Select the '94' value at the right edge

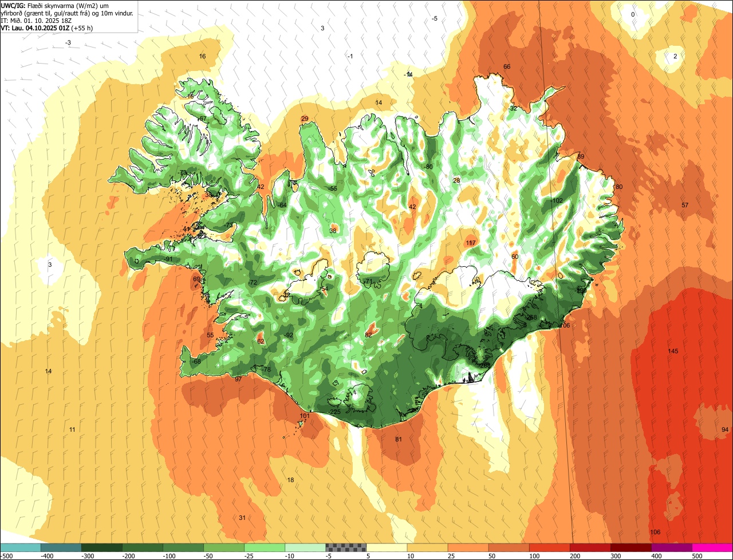point(725,430)
